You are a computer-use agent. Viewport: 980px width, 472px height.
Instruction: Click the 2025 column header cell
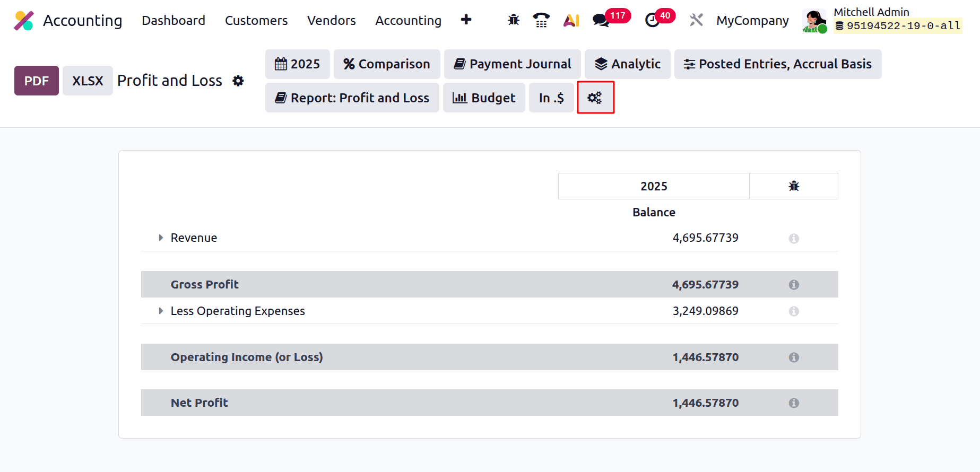tap(654, 186)
